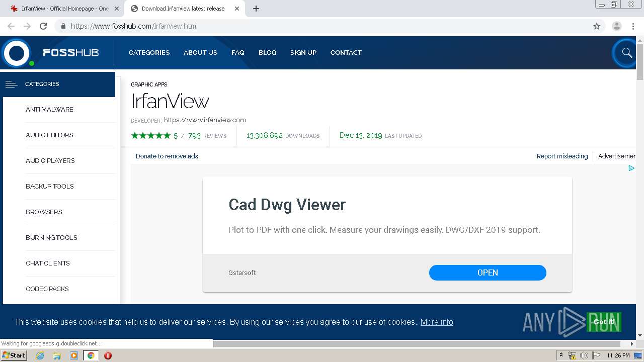This screenshot has width=644, height=362.
Task: Select BROWSERS category
Action: coord(44,212)
